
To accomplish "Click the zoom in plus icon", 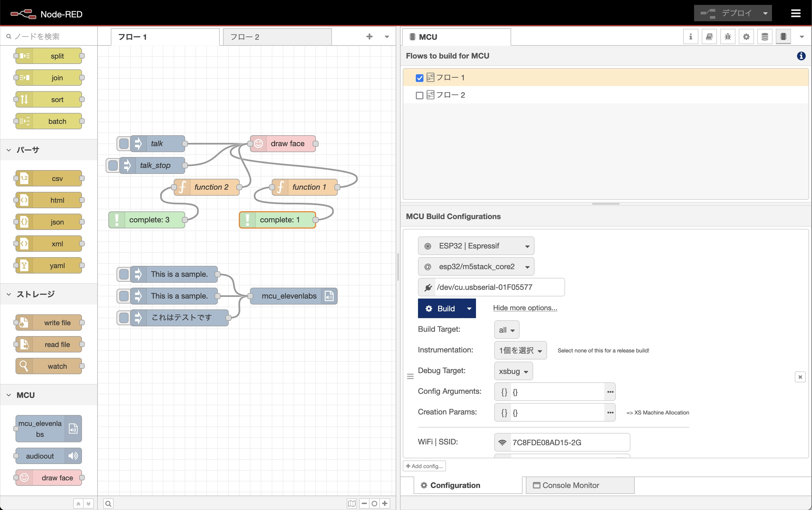I will [x=385, y=503].
